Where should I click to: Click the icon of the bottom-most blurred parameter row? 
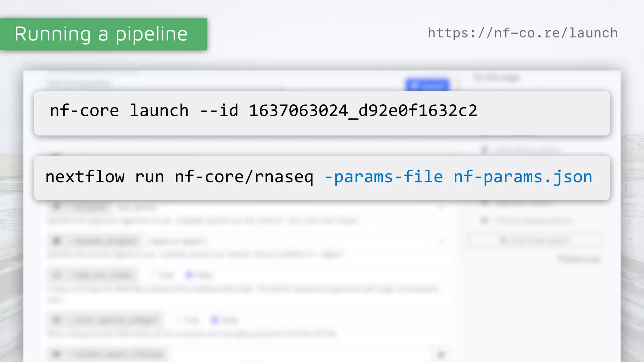[x=57, y=354]
